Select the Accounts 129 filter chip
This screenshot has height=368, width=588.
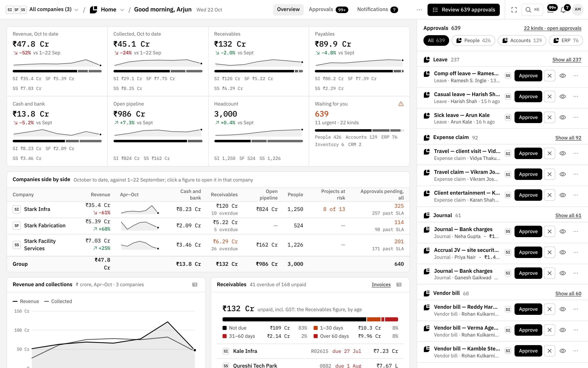point(522,40)
